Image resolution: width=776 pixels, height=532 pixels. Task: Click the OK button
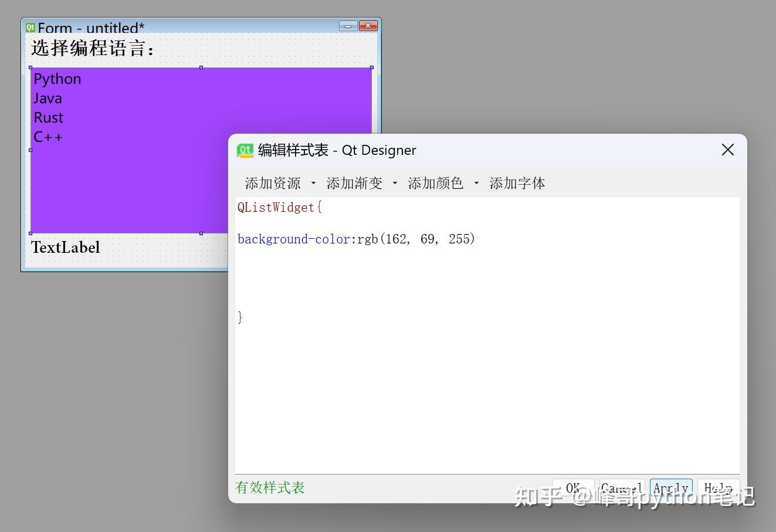(x=572, y=488)
